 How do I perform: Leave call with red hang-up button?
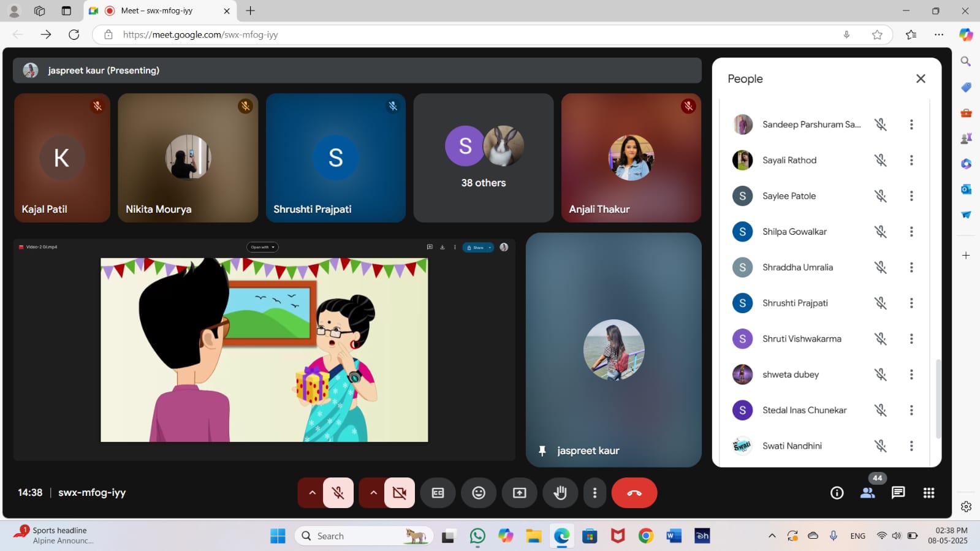click(x=634, y=493)
